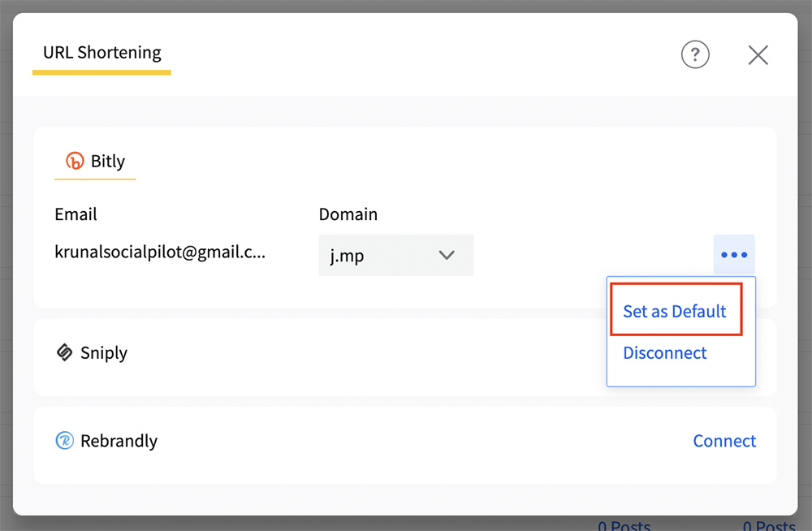Click the Email field label
This screenshot has height=531, width=812.
76,214
